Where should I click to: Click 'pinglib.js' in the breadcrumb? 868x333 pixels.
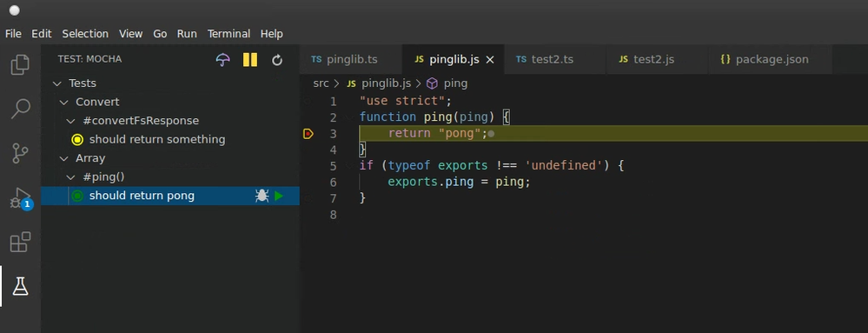[386, 83]
